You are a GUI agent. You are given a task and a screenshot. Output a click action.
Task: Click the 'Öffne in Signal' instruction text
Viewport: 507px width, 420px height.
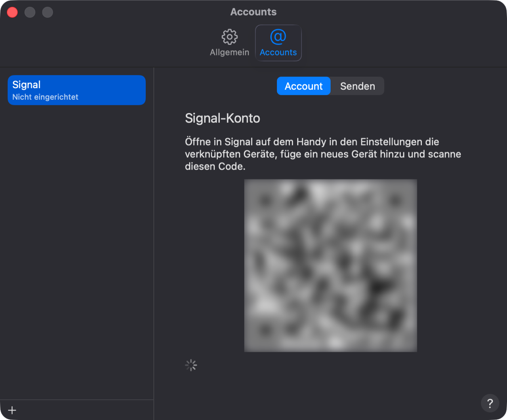pyautogui.click(x=323, y=154)
